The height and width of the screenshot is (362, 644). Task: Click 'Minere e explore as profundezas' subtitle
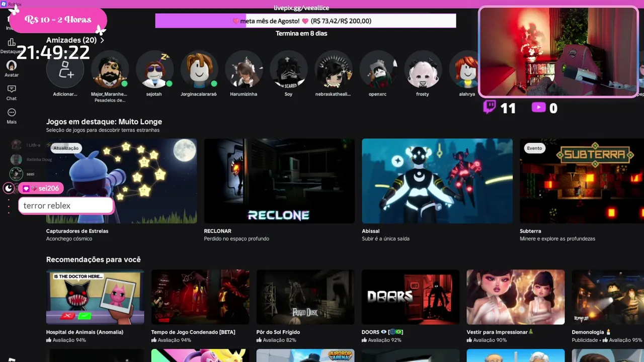pyautogui.click(x=557, y=239)
